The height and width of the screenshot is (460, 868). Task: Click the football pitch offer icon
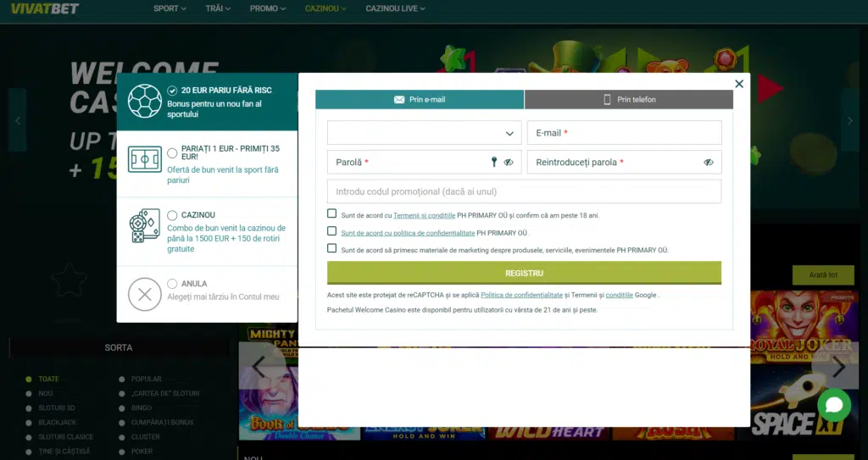[x=144, y=159]
